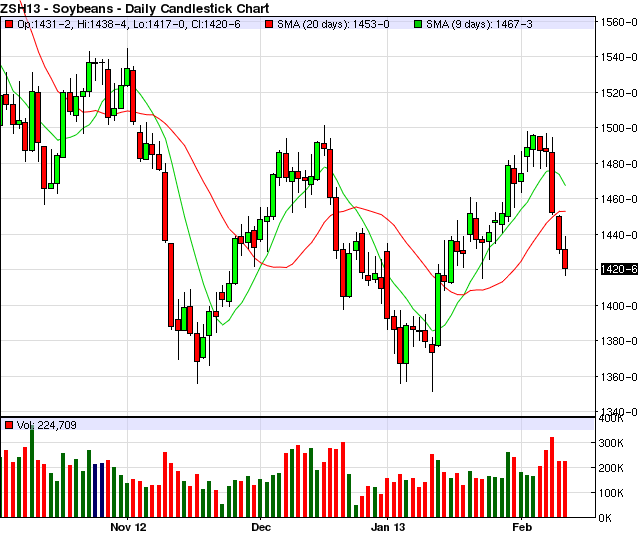Click the Jan 13 date axis label
The height and width of the screenshot is (536, 640).
coord(388,527)
